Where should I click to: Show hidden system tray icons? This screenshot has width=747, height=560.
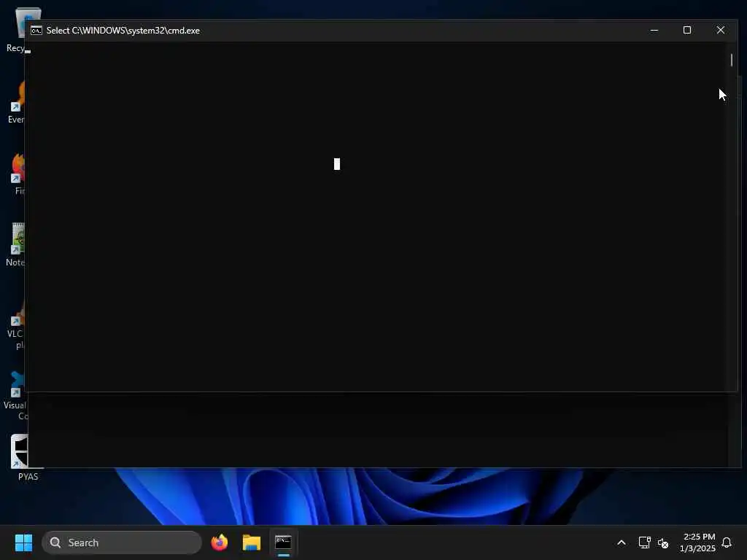(622, 542)
